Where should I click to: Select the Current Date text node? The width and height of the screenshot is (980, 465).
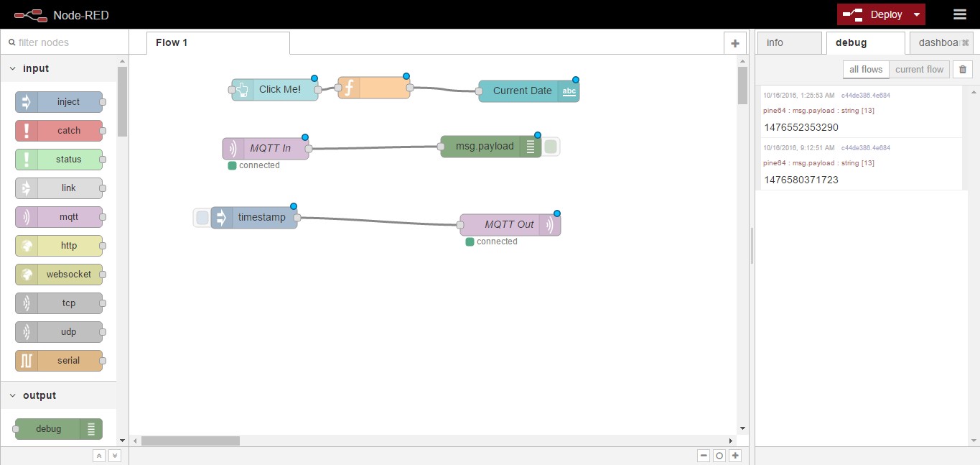[x=522, y=91]
